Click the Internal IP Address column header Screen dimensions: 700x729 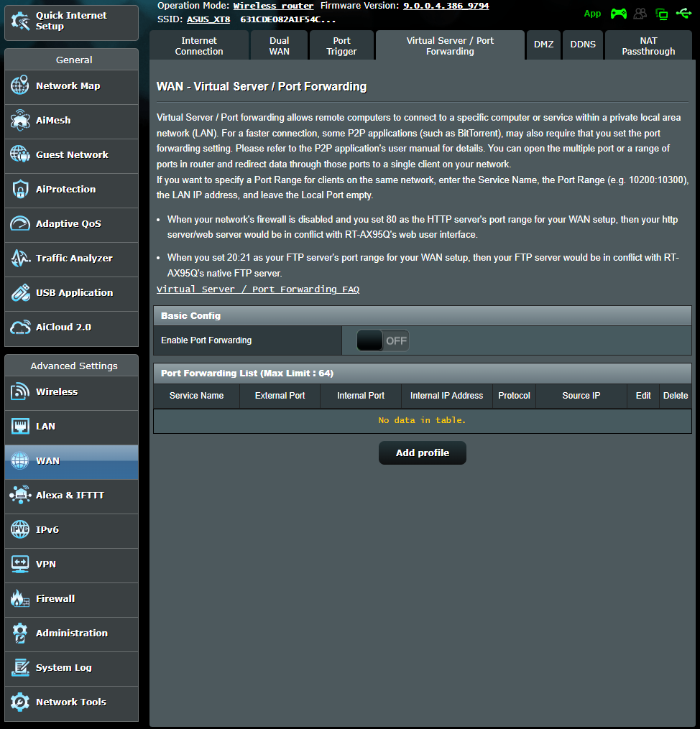tap(446, 396)
